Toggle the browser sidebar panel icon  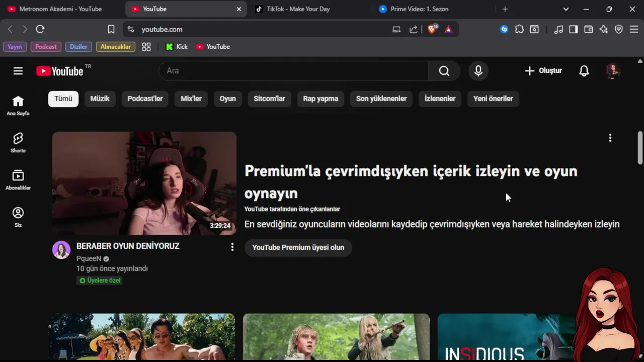point(573,29)
